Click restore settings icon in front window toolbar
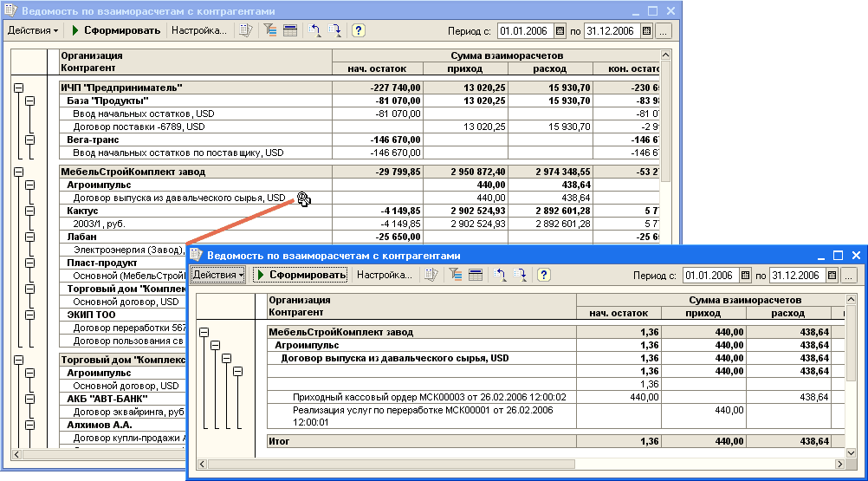 [500, 275]
